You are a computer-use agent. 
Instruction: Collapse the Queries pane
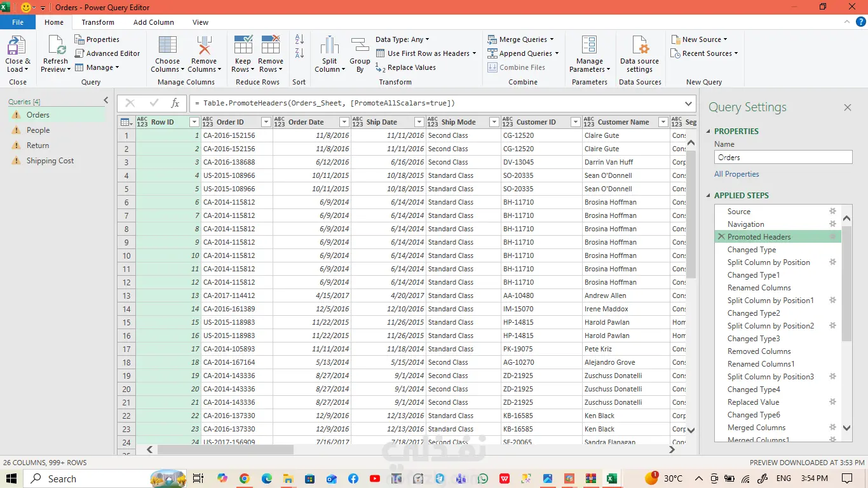coord(106,101)
